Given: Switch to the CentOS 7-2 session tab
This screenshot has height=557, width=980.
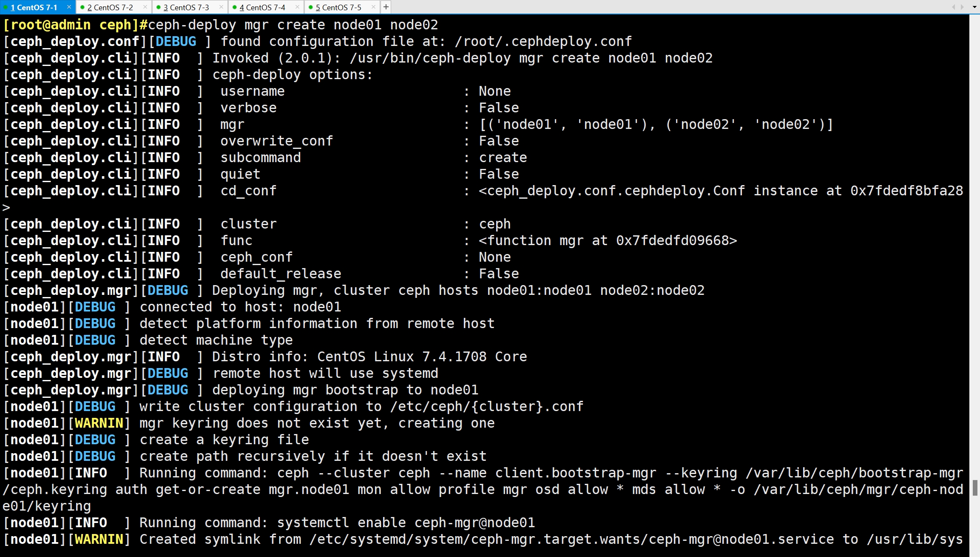Looking at the screenshot, I should tap(110, 7).
